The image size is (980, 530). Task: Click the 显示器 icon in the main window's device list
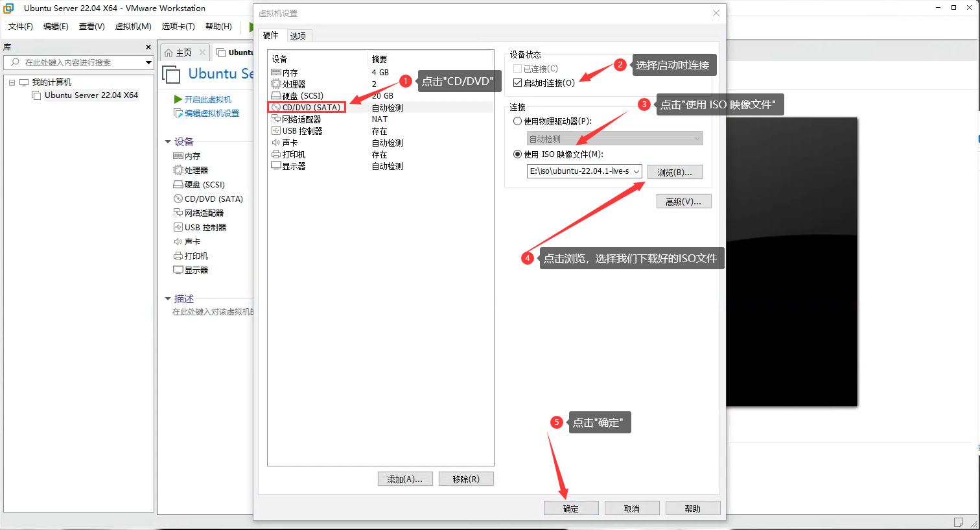tap(178, 270)
